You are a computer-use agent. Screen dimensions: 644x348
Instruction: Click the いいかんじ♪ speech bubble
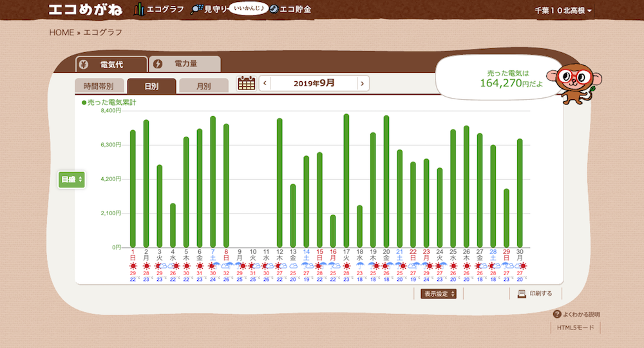click(x=249, y=8)
